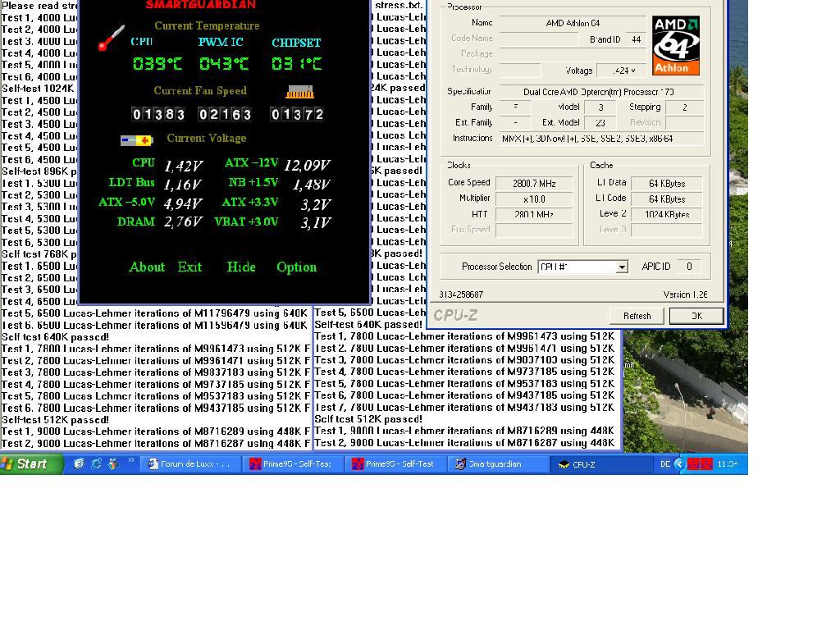Click the PWM IC temperature reading 043°C

[x=224, y=64]
